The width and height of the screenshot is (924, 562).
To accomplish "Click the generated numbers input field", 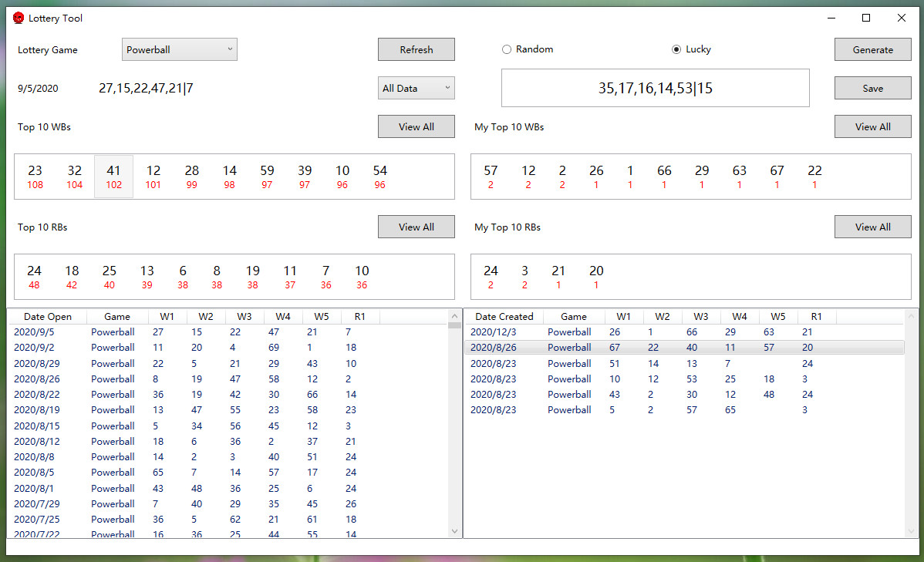I will click(655, 88).
